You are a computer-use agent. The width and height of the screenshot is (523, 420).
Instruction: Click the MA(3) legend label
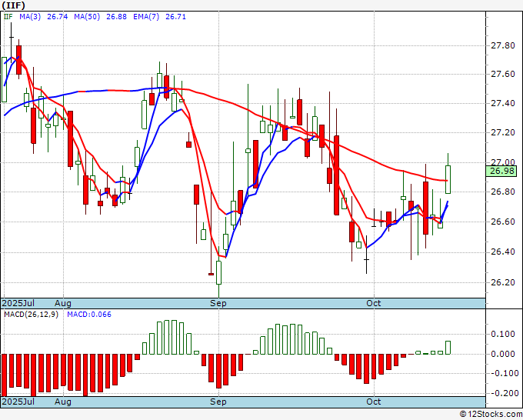30,17
